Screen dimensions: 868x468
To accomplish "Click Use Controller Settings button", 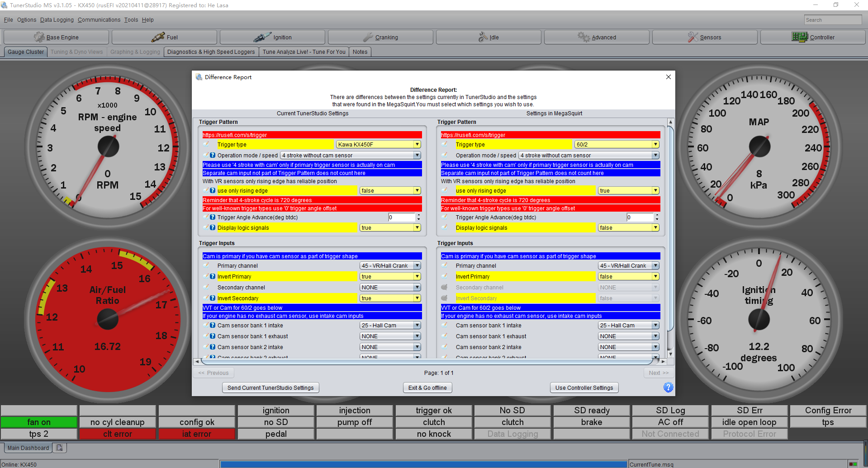I will click(584, 388).
